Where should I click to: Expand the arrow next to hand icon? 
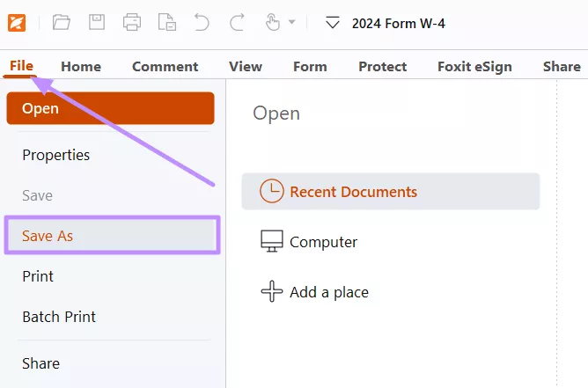coord(291,23)
